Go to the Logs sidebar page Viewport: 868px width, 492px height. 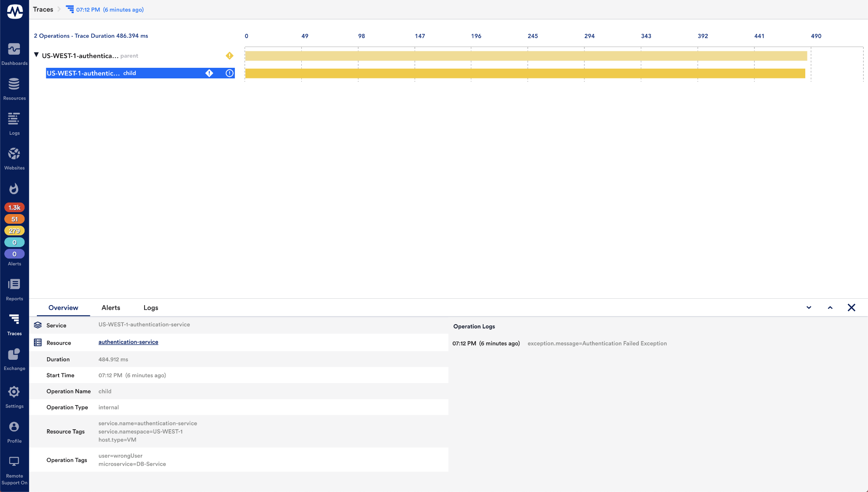[x=14, y=120]
